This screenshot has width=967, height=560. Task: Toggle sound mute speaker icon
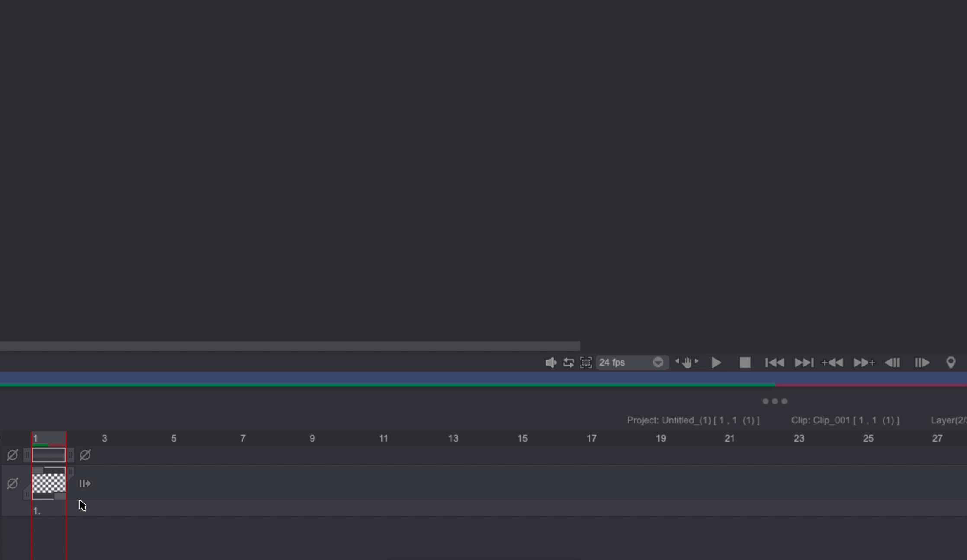(550, 363)
